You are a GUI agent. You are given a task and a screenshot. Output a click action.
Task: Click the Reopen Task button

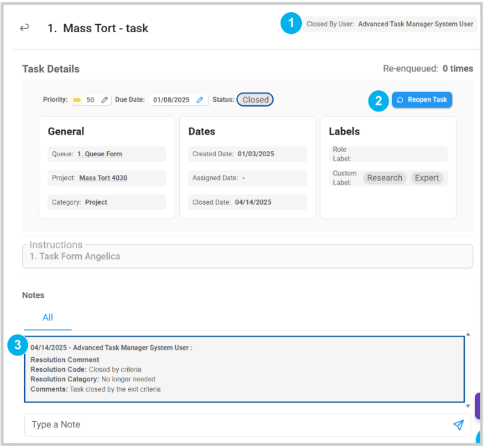(422, 100)
